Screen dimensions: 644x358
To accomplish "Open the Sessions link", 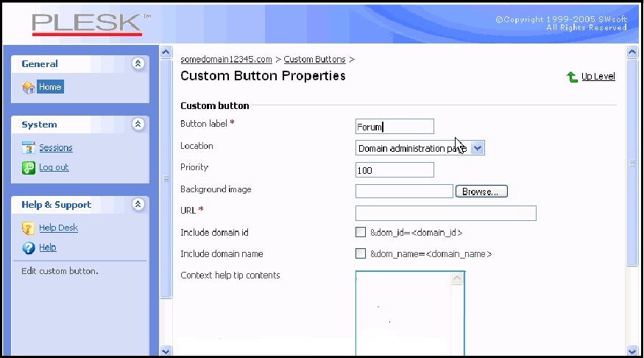I will (56, 147).
